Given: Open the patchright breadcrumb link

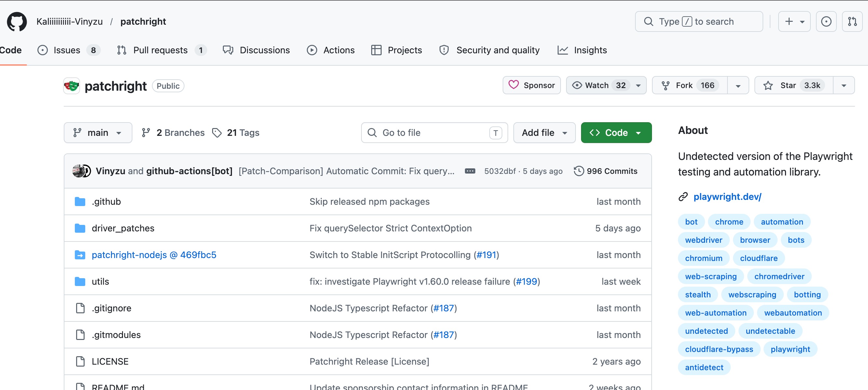Looking at the screenshot, I should click(x=143, y=21).
